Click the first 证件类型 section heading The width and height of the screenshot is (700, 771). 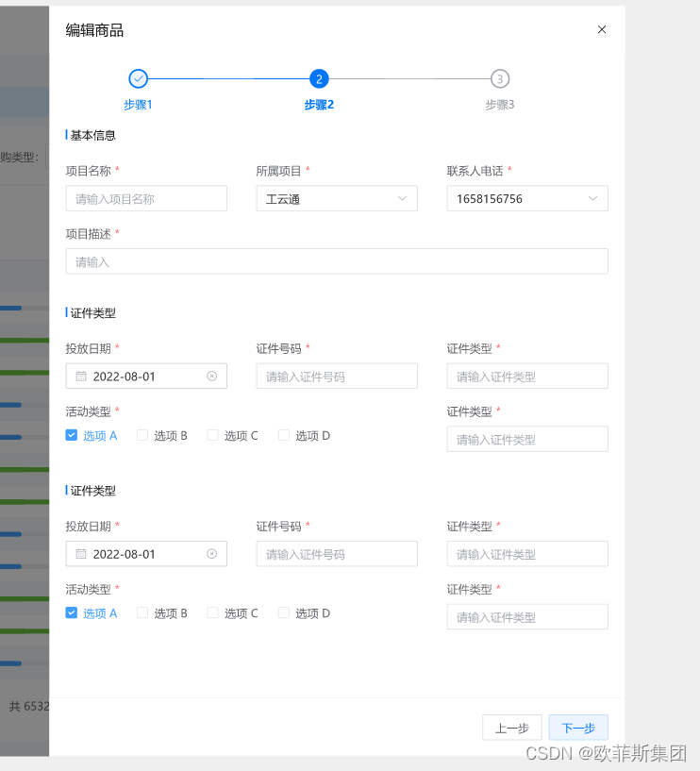[x=92, y=313]
